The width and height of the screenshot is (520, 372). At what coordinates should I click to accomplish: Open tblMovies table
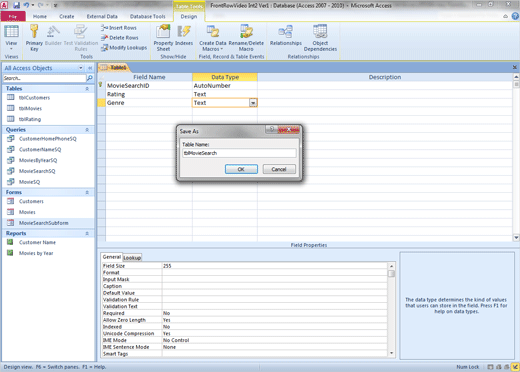(x=30, y=108)
